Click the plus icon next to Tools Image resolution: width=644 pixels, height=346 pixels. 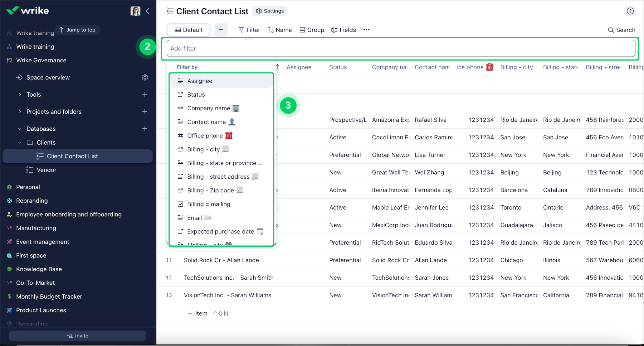145,95
